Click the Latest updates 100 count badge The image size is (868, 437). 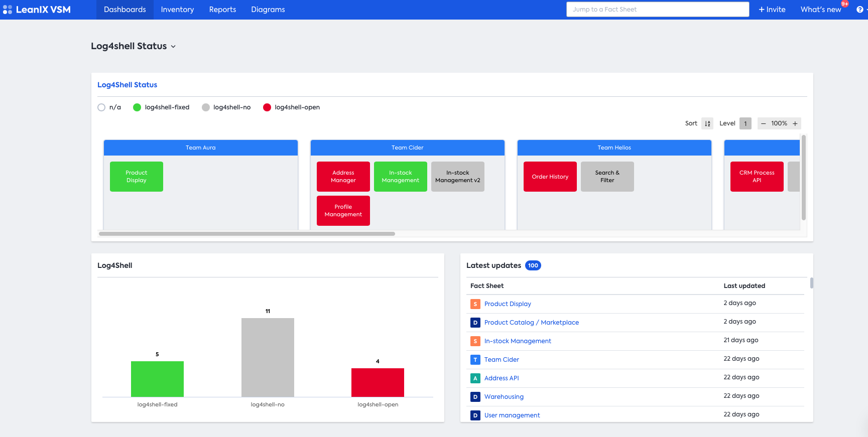pos(533,265)
